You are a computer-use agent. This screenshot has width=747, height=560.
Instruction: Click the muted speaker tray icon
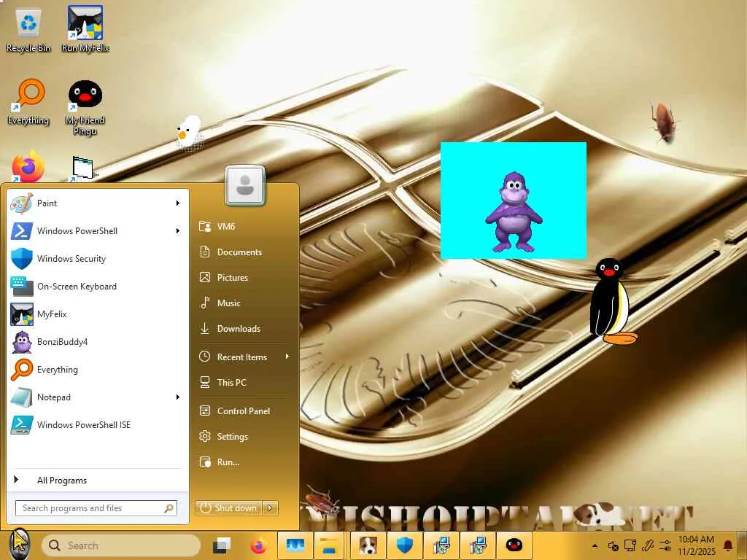[613, 545]
